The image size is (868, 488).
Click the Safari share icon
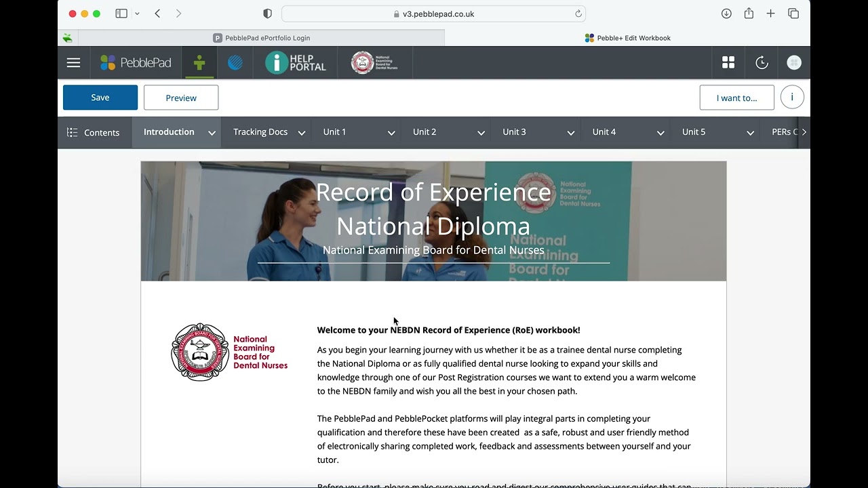(749, 14)
